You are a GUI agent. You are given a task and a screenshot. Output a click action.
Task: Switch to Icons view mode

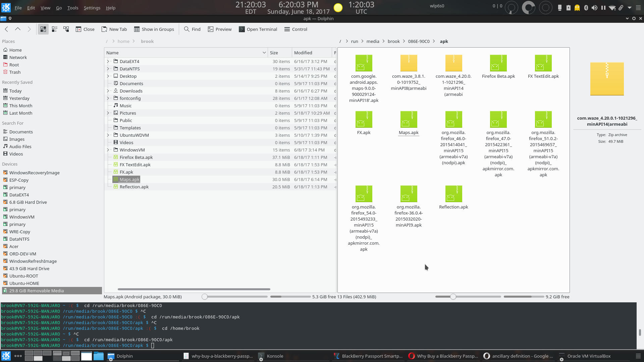click(43, 29)
